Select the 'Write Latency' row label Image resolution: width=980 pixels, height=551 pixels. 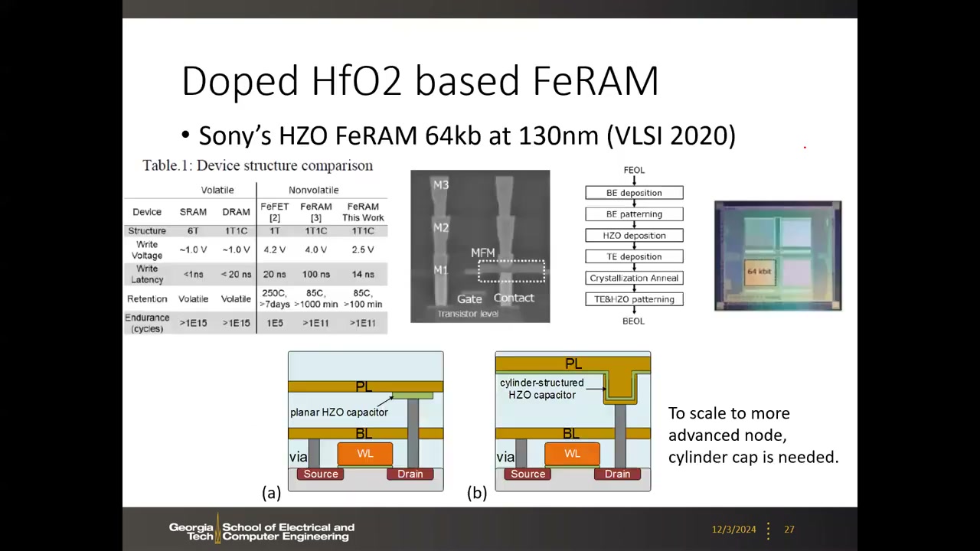point(147,274)
